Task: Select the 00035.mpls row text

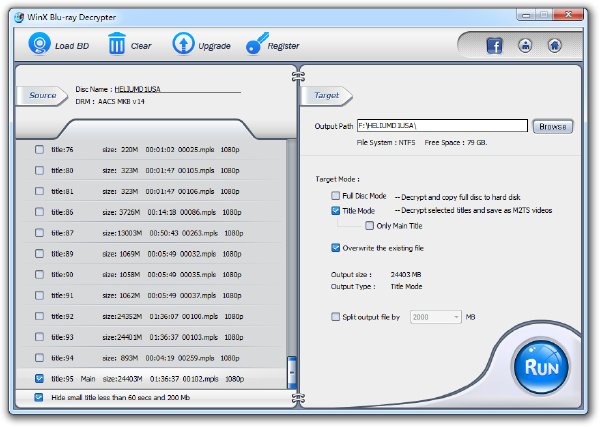Action: 198,275
